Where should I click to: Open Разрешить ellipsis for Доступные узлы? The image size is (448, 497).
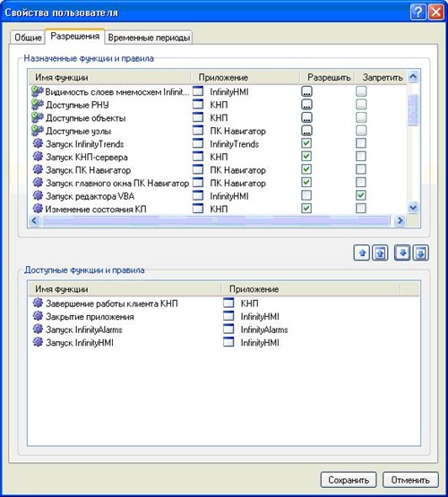(306, 130)
